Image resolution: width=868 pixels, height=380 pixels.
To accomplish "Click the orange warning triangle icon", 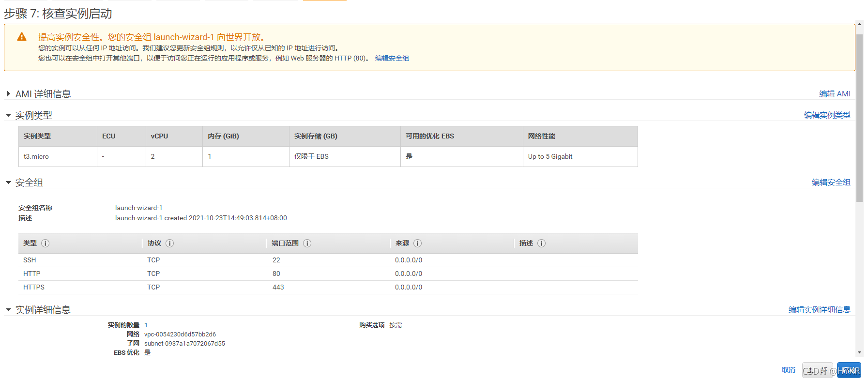I will pos(22,37).
